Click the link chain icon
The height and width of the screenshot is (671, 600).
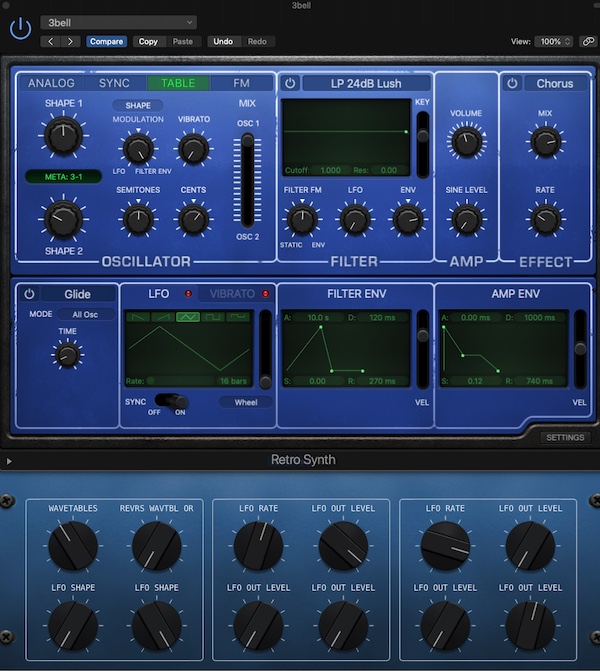coord(588,42)
